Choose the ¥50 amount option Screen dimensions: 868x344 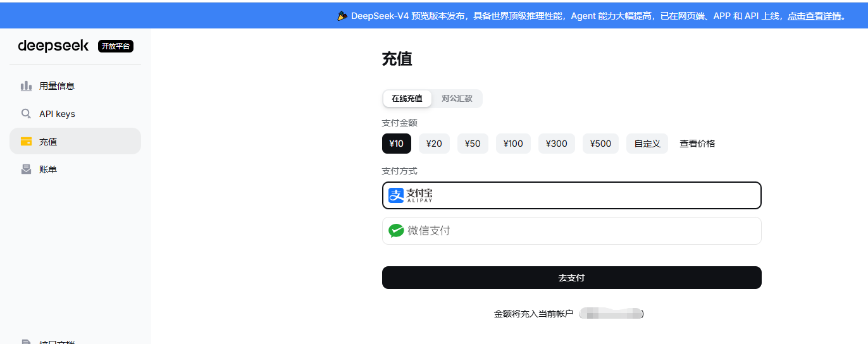click(473, 144)
